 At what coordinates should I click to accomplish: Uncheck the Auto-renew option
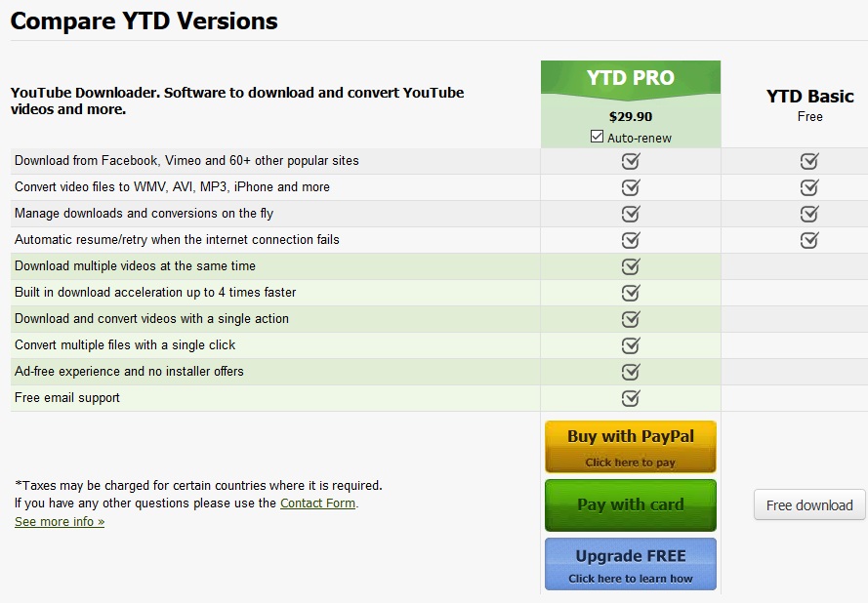(x=597, y=137)
